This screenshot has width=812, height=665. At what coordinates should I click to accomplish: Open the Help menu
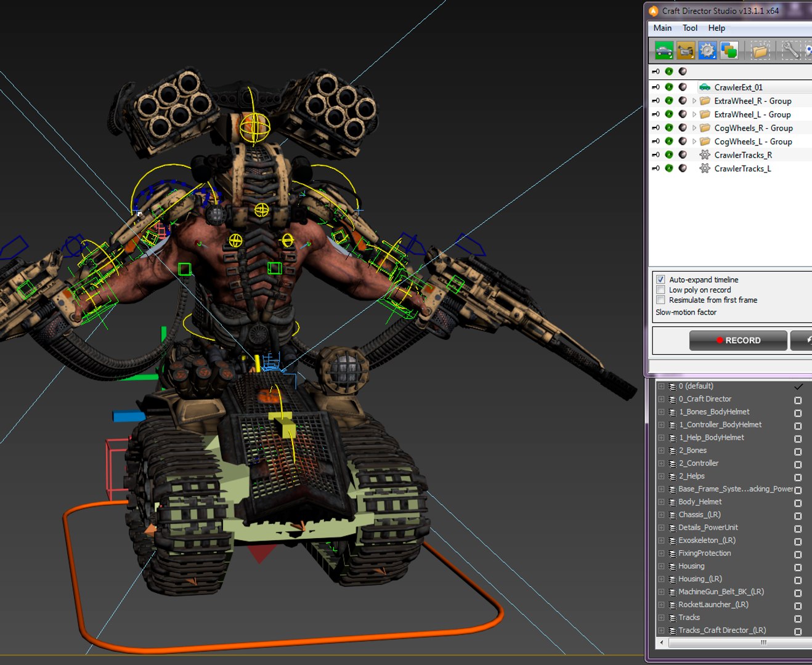point(717,28)
